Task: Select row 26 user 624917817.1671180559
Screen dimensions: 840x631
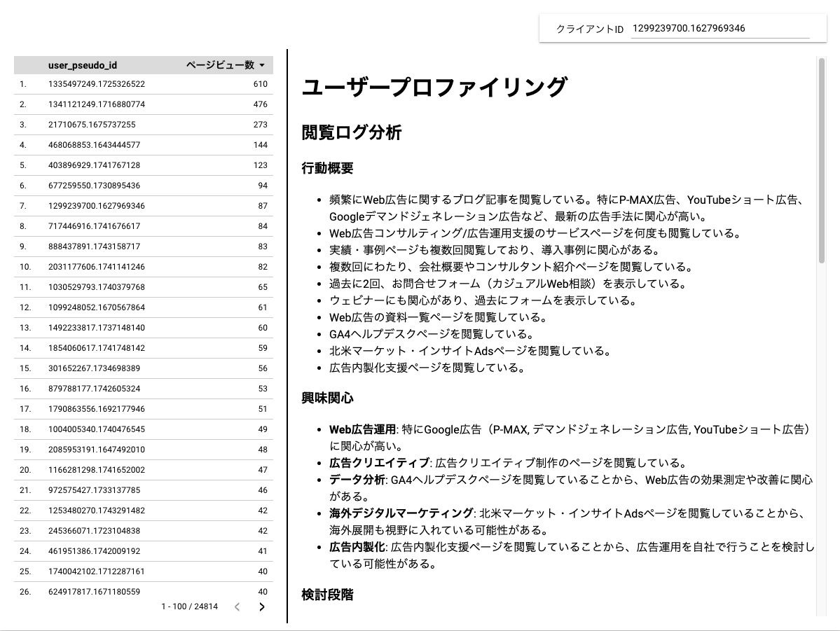Action: [95, 592]
